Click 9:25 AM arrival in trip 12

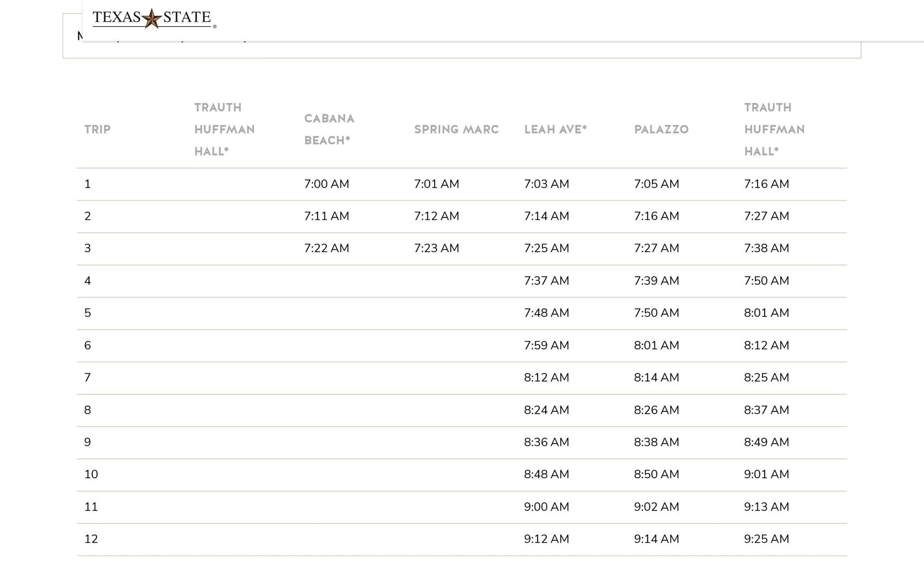coord(766,539)
